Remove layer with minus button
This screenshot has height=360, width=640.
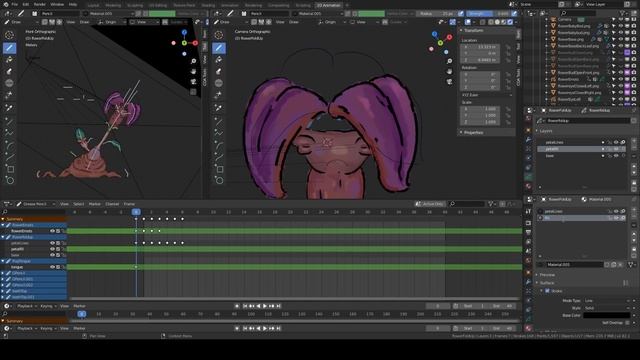coord(634,149)
